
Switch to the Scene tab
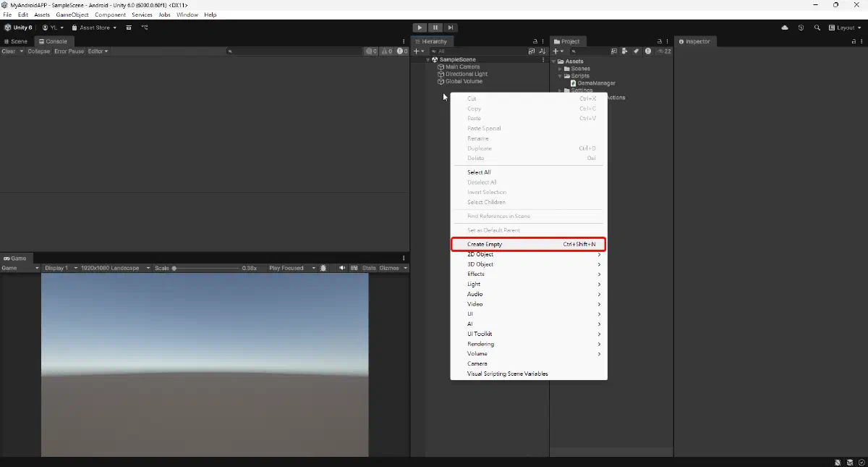pos(16,41)
